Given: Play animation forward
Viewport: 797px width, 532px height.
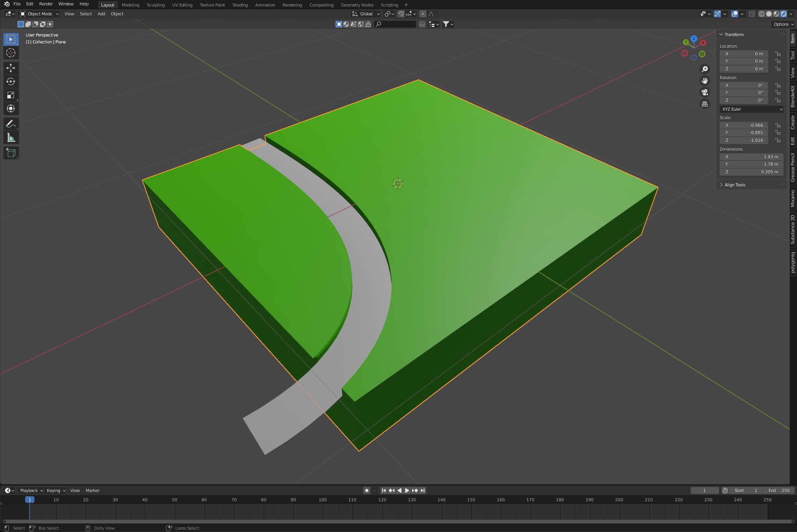Looking at the screenshot, I should coord(407,490).
